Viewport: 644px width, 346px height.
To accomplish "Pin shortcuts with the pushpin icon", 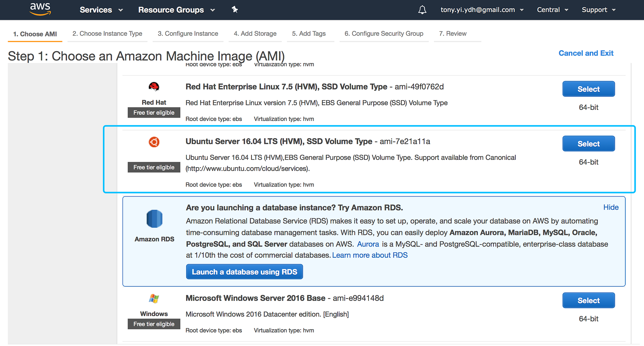I will (235, 10).
